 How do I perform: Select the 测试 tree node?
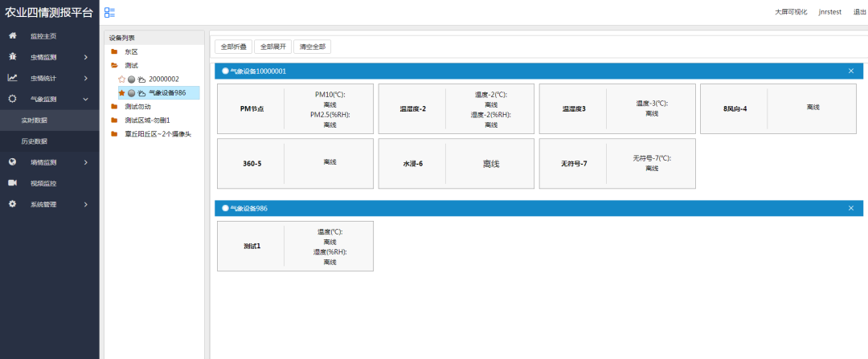click(x=131, y=65)
